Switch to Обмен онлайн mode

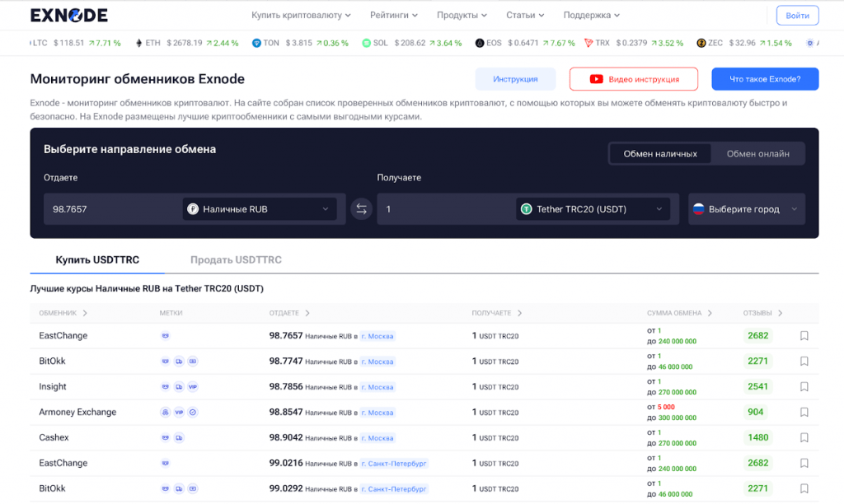(758, 154)
